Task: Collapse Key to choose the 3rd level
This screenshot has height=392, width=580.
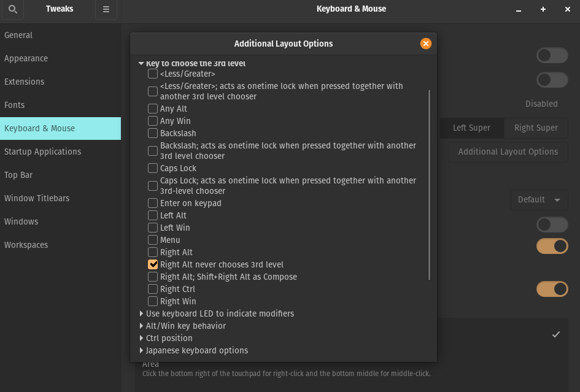Action: 141,63
